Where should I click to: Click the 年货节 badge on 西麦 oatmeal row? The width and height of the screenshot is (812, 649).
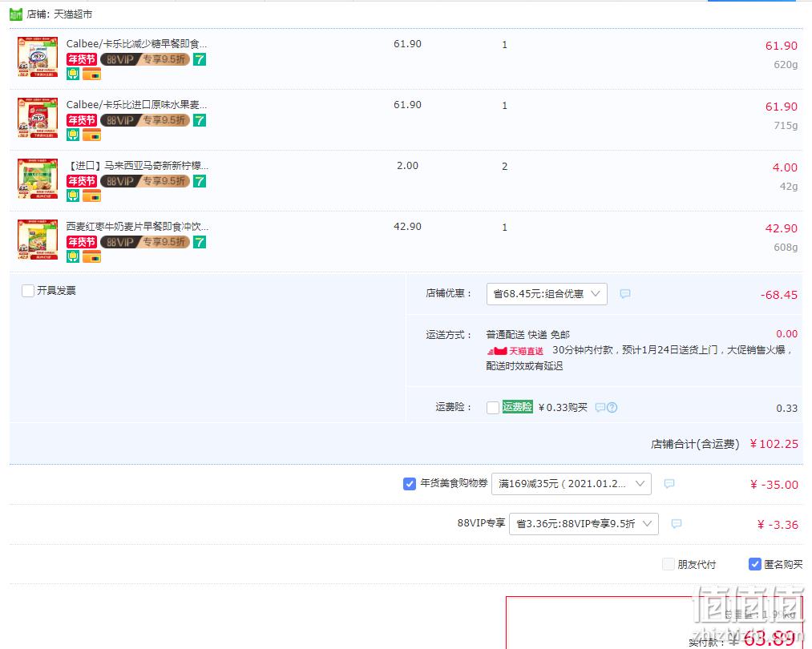[81, 242]
